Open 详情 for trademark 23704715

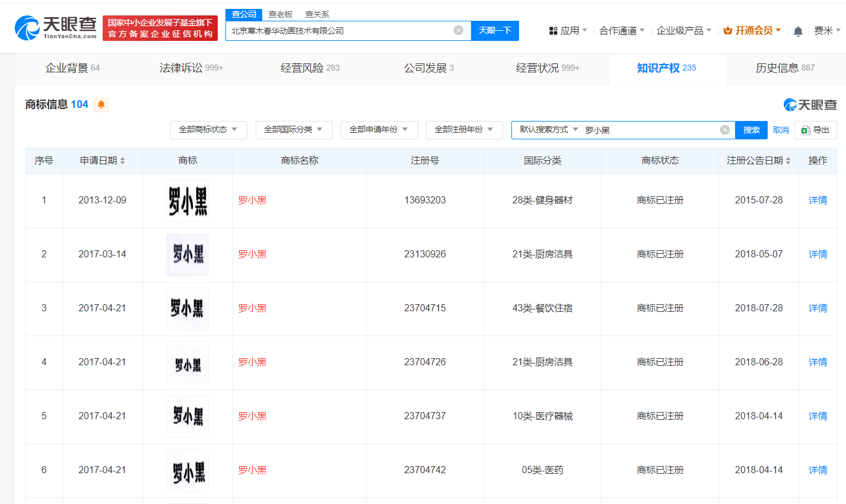click(818, 308)
